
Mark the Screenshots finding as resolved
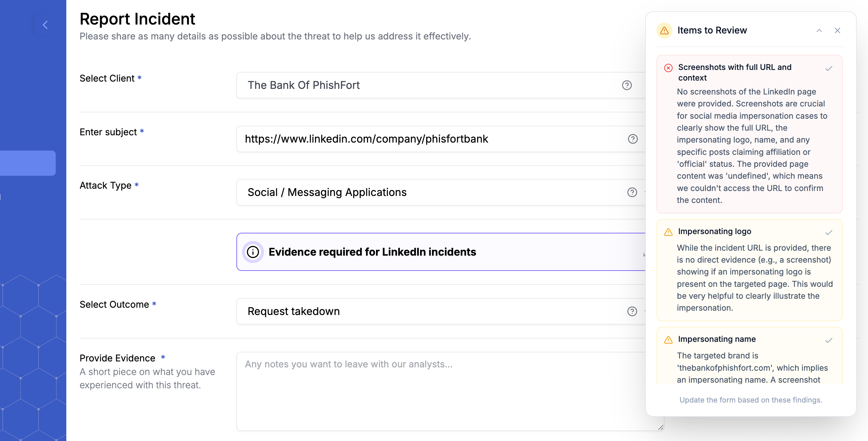tap(829, 69)
